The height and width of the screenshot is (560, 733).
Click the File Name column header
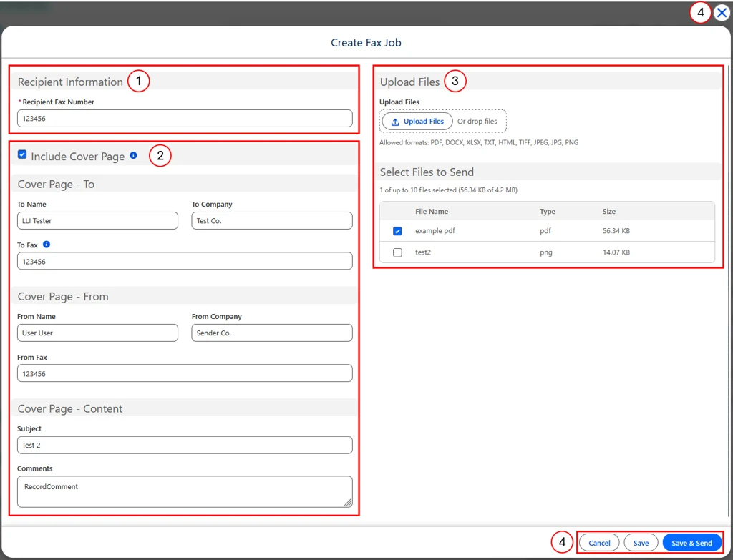[432, 212]
